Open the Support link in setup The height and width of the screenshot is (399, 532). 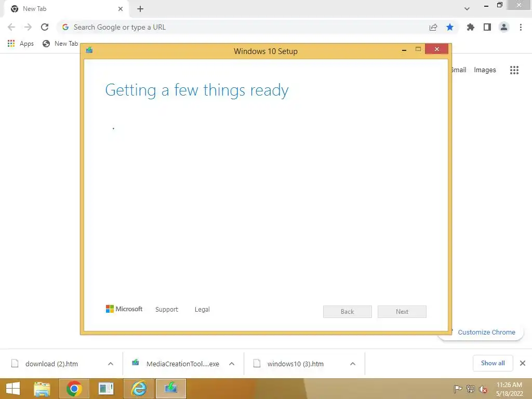pyautogui.click(x=167, y=310)
